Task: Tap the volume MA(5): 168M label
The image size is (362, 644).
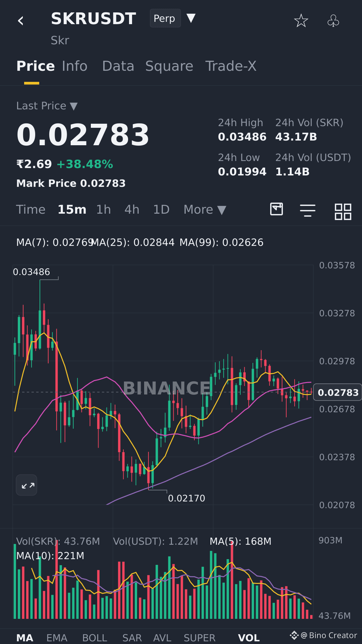Action: [240, 541]
